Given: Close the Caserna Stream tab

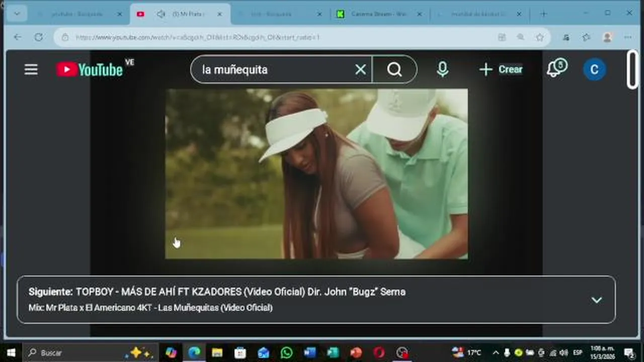Looking at the screenshot, I should click(x=420, y=14).
